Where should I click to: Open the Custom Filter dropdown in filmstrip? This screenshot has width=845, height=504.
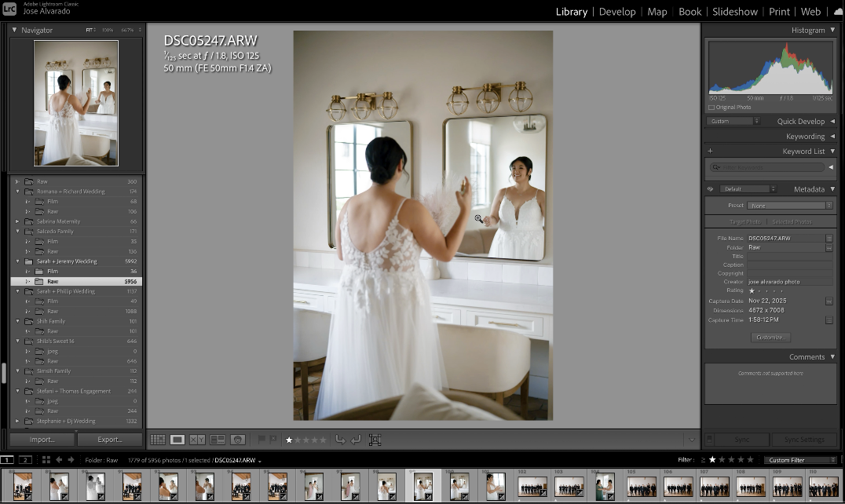(x=799, y=460)
